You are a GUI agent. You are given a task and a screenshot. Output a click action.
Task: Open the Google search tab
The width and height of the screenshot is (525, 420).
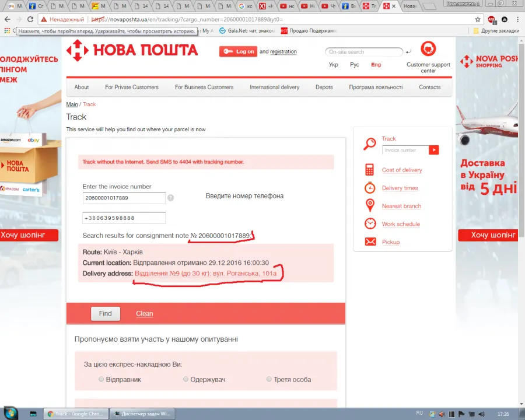246,6
